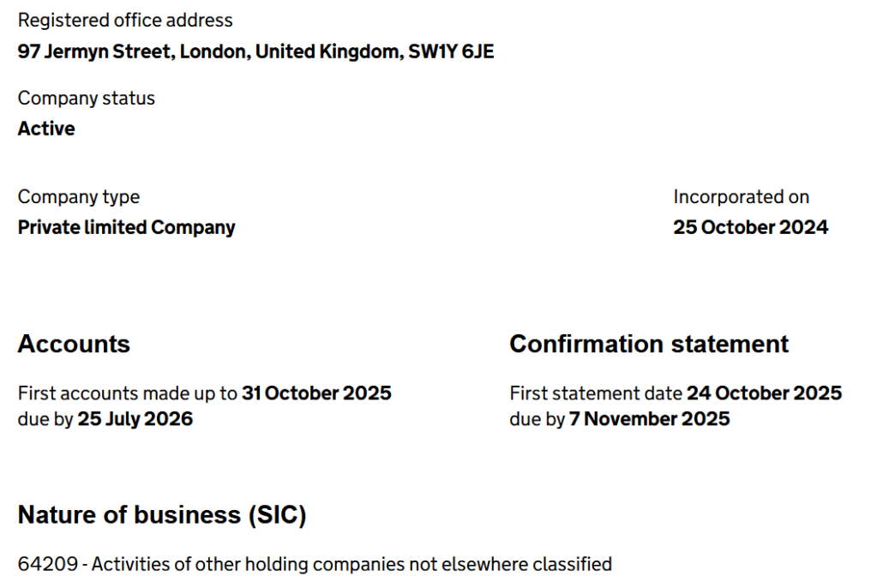Click the Incorporated on label
Screen dimensions: 877x588
tap(741, 197)
